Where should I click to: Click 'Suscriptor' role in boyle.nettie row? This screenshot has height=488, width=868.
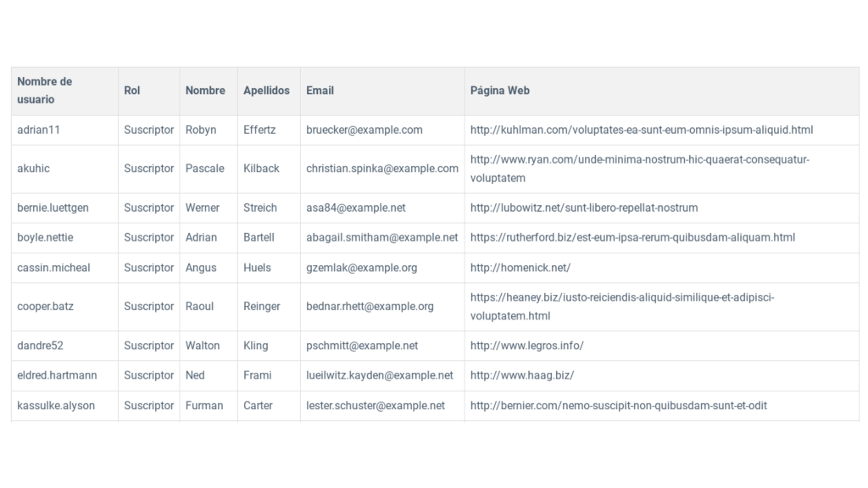pos(149,238)
